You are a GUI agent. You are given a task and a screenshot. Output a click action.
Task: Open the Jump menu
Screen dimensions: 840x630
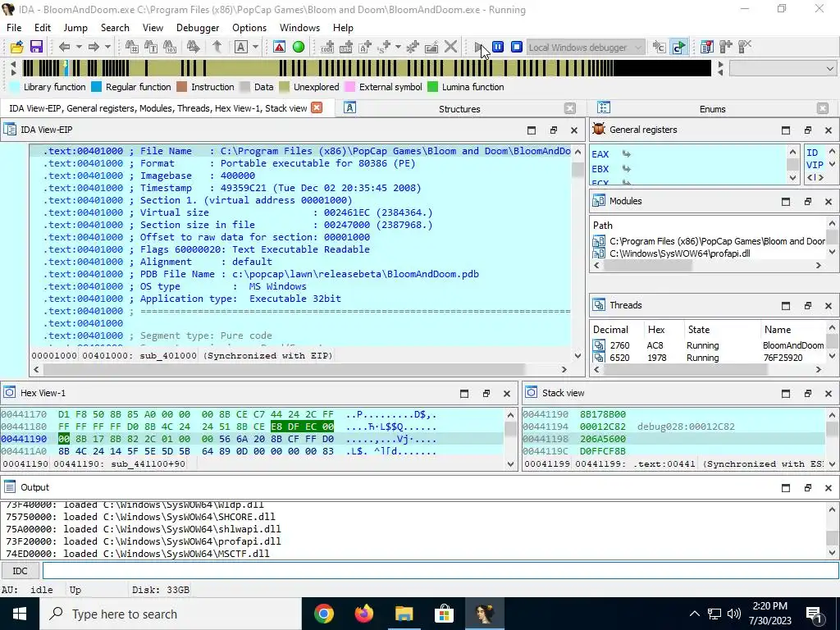tap(75, 28)
